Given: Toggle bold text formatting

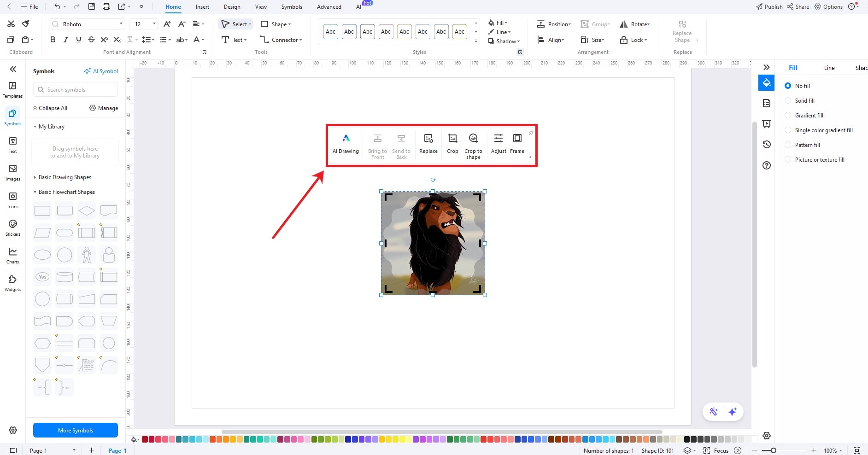Looking at the screenshot, I should click(x=53, y=40).
